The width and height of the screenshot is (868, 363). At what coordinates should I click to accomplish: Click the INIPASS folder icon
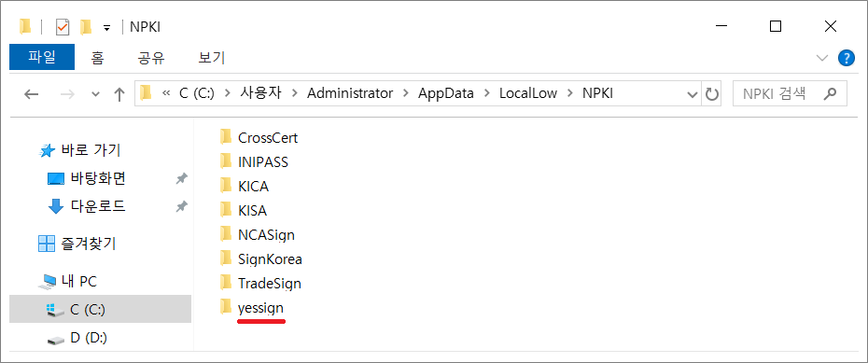tap(226, 161)
